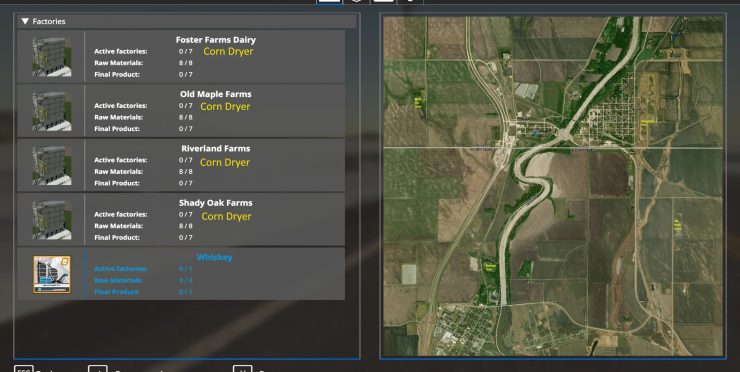Click Corn Dryer label under Foster Farms Dairy
Viewport: 740px width, 372px height.
click(228, 52)
